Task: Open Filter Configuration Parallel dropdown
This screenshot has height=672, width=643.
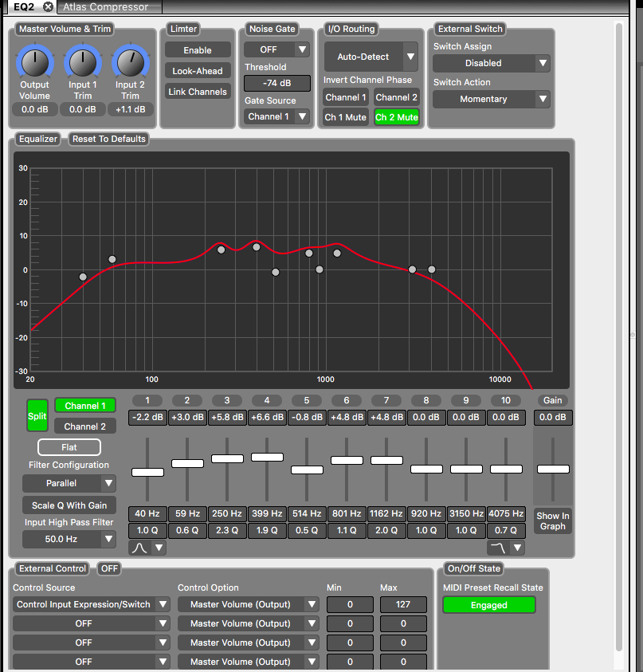Action: pos(69,483)
